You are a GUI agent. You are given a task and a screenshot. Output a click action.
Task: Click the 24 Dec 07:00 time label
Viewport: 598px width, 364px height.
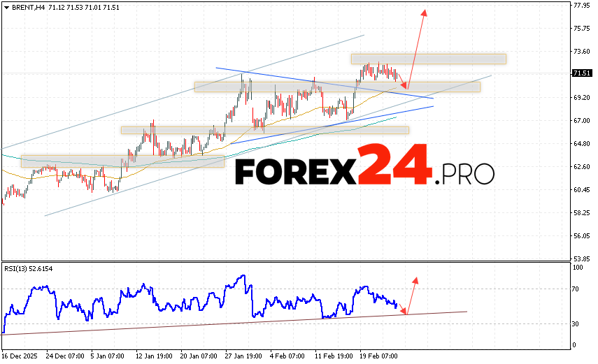[65, 356]
